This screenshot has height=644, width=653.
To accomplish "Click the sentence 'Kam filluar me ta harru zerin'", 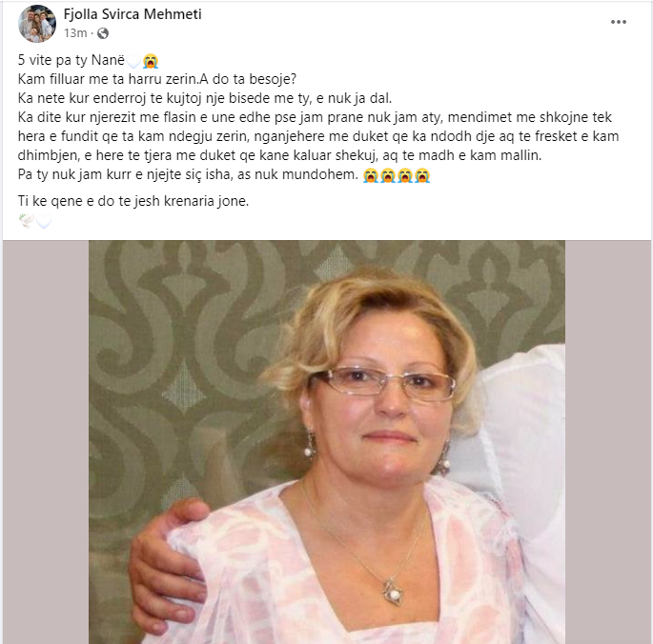I will coord(109,79).
